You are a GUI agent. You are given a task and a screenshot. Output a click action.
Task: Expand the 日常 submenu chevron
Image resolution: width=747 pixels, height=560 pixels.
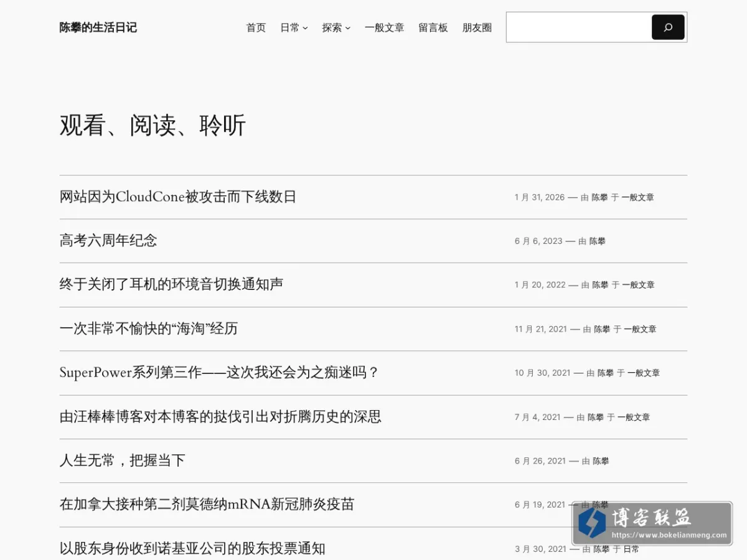click(x=305, y=28)
